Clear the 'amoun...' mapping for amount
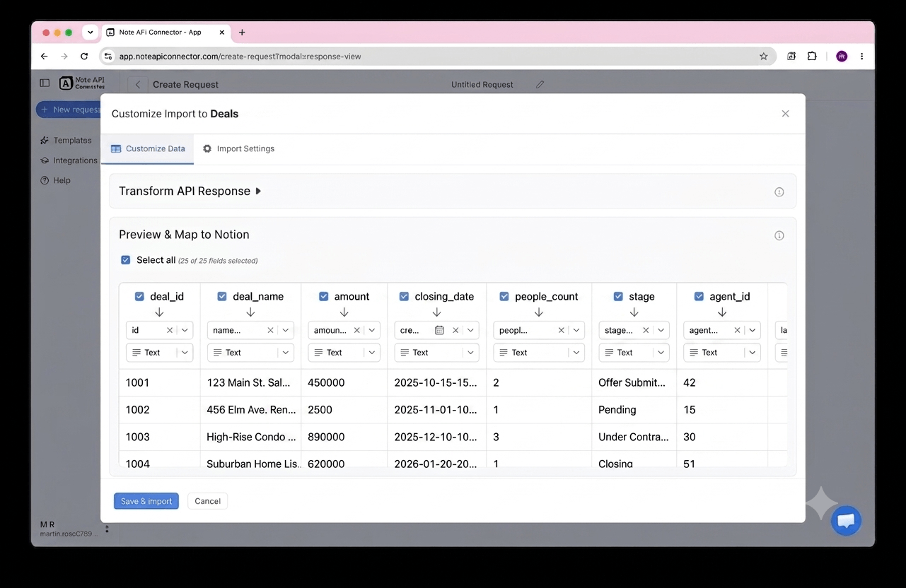Viewport: 906px width, 588px height. [357, 330]
